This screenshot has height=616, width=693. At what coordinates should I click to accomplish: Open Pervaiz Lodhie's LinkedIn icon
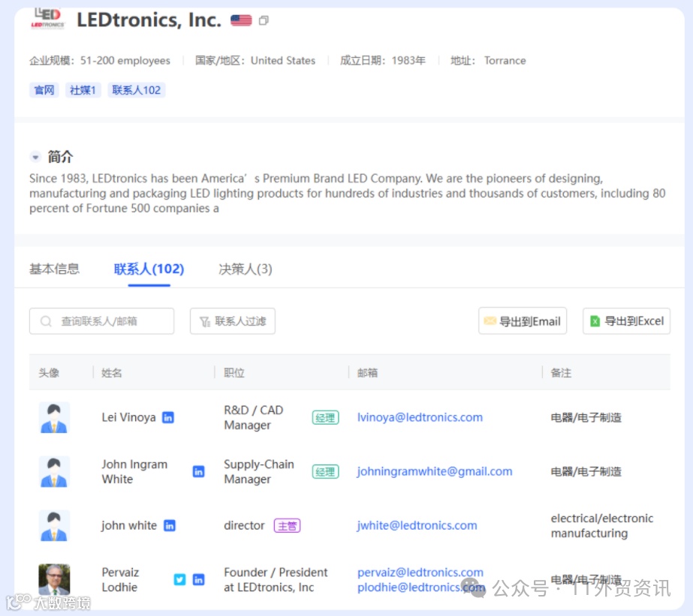[198, 579]
